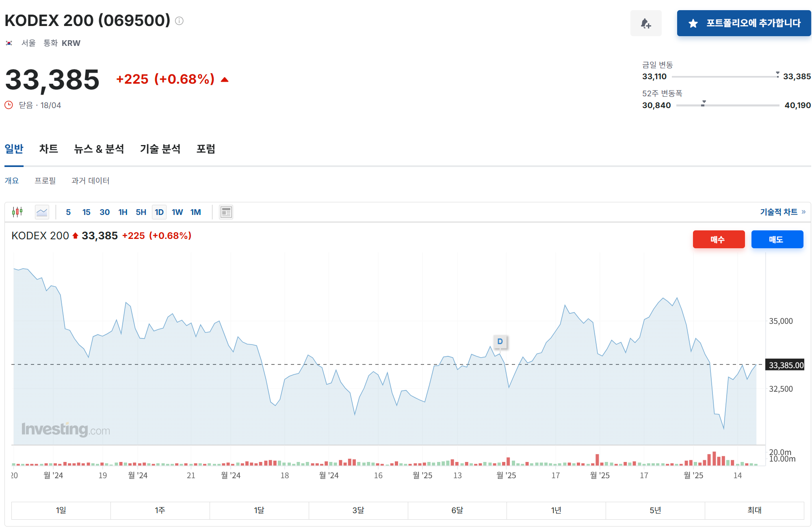This screenshot has height=529, width=812.
Task: Click the 52주 변동폭 range slider marker
Action: click(704, 103)
